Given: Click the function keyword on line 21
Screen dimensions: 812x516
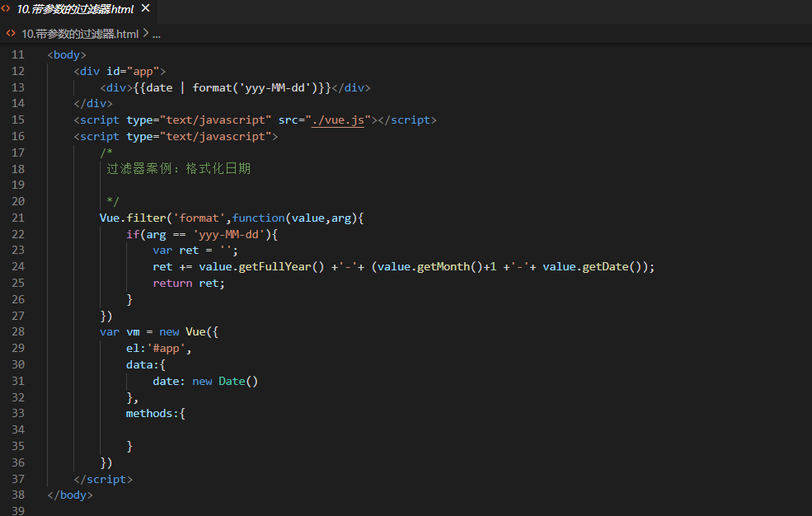Looking at the screenshot, I should [x=258, y=218].
